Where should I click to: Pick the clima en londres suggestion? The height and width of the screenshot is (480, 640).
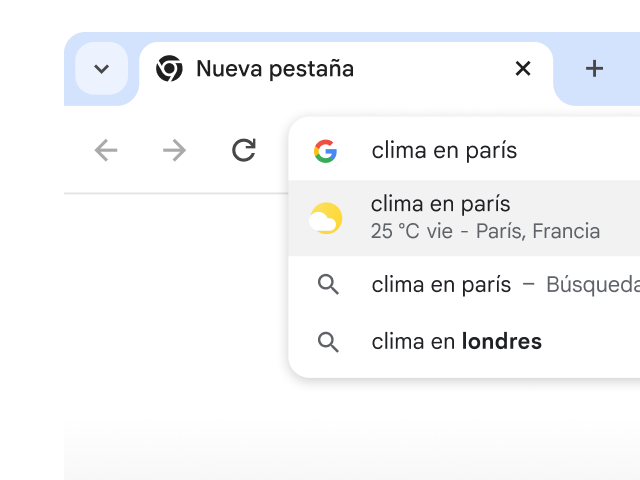(x=456, y=342)
